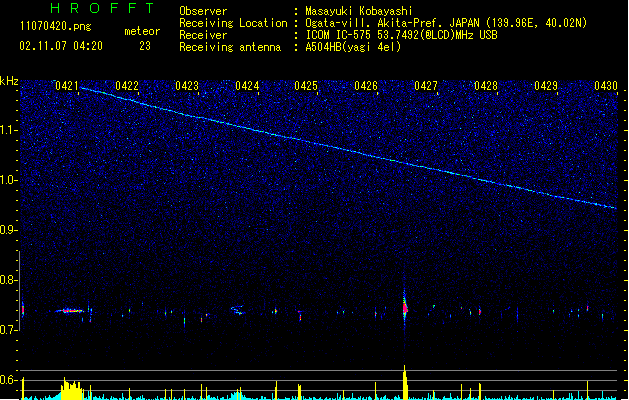Viewport: 629px width, 400px height.
Task: Click the Receiver field label
Action: (203, 35)
